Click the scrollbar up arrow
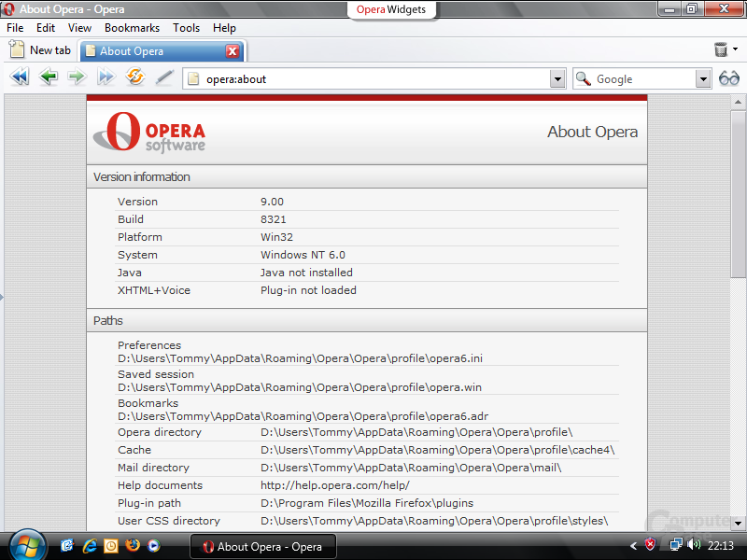This screenshot has height=560, width=747. point(738,102)
